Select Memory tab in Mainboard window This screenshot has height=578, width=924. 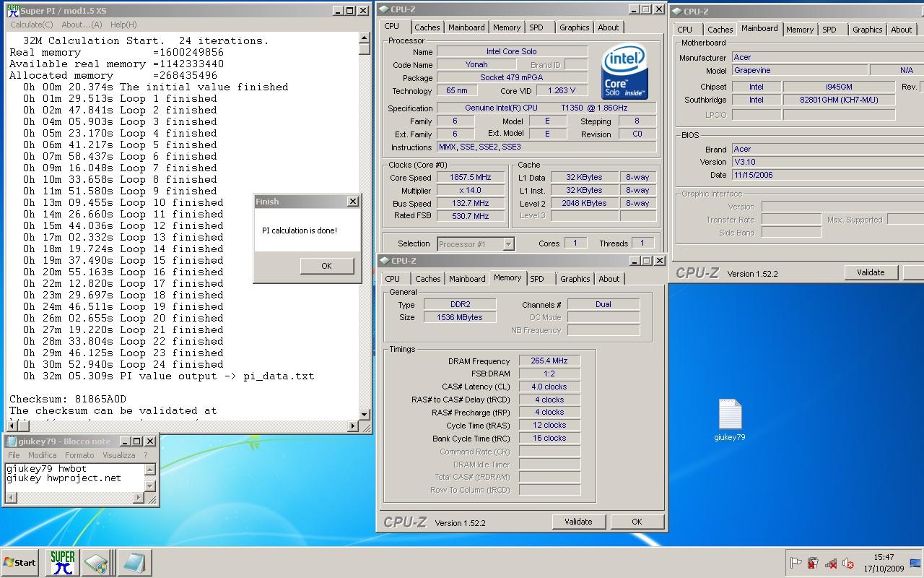(x=800, y=30)
